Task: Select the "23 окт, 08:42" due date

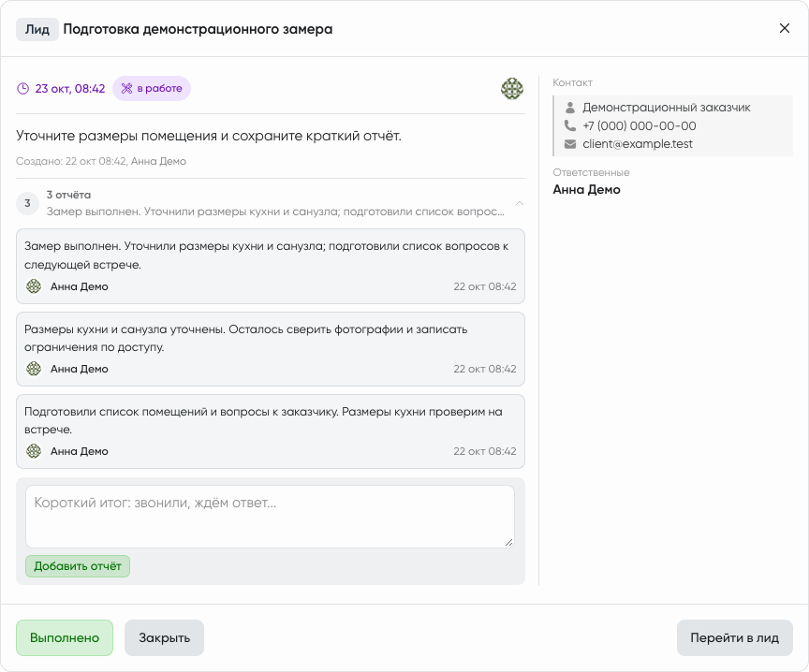Action: pyautogui.click(x=70, y=89)
